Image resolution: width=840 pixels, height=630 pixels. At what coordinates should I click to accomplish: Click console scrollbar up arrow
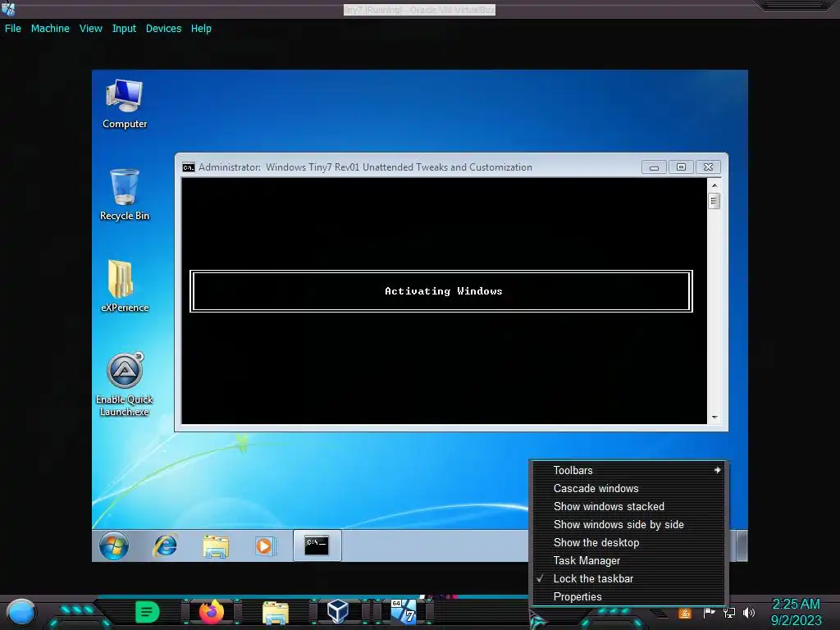714,185
